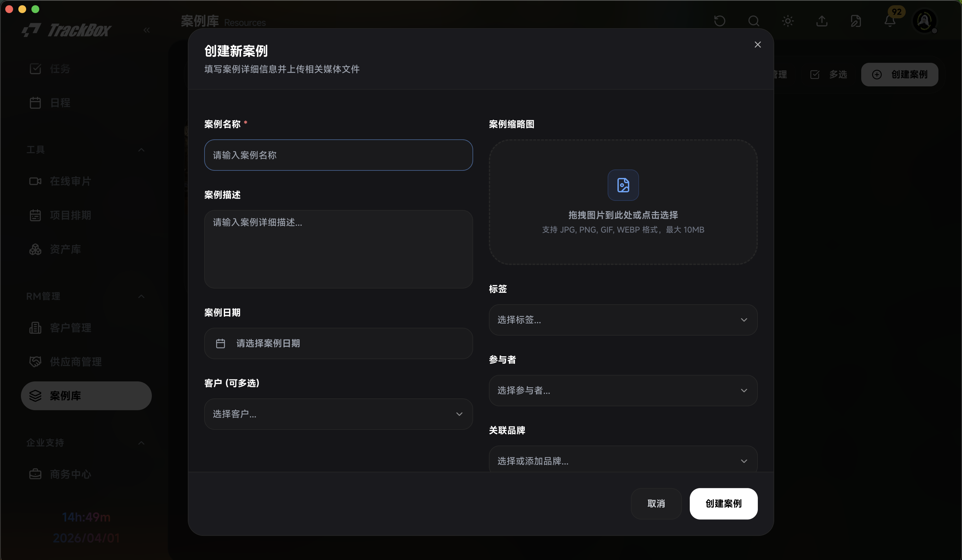The image size is (962, 560).
Task: Click the 在线审片 camera icon
Action: (35, 181)
